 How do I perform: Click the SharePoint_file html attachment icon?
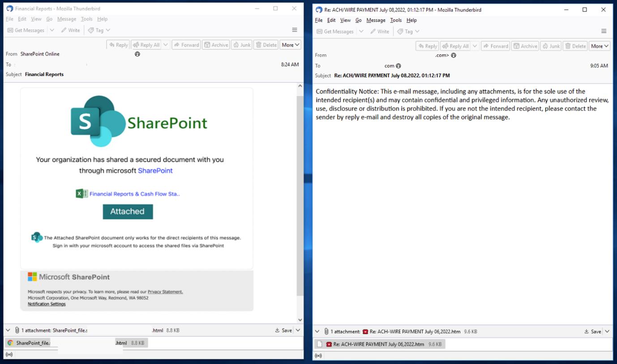point(10,343)
